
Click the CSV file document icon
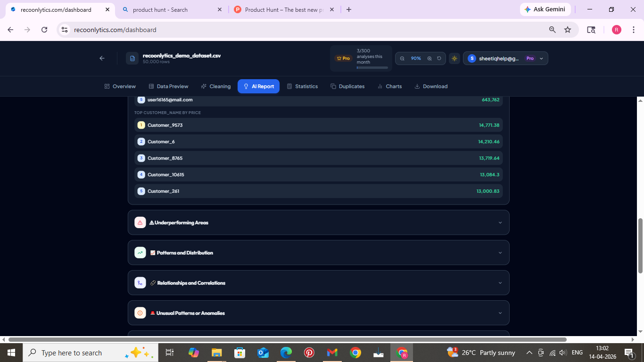pos(132,58)
